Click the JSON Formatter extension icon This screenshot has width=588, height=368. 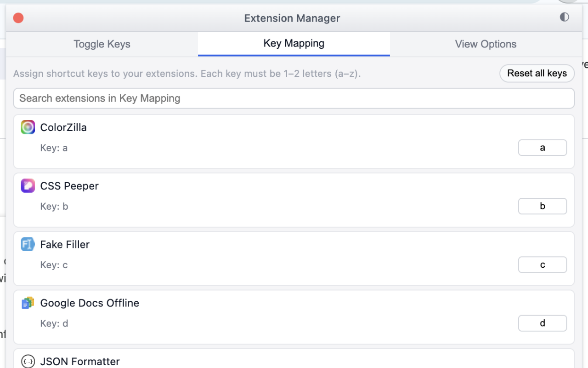tap(28, 362)
